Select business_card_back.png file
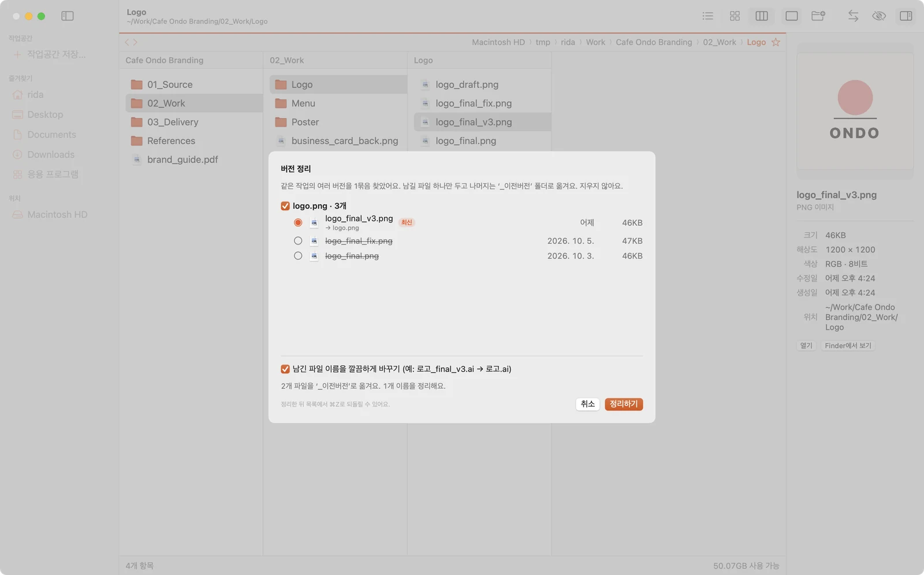Image resolution: width=924 pixels, height=575 pixels. pos(338,141)
